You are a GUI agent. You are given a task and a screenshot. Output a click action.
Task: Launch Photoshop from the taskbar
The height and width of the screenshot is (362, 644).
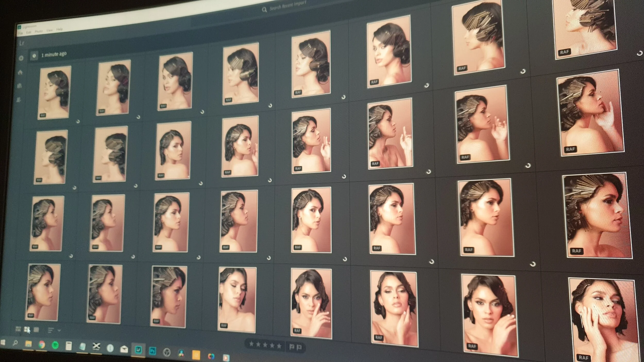(x=153, y=351)
